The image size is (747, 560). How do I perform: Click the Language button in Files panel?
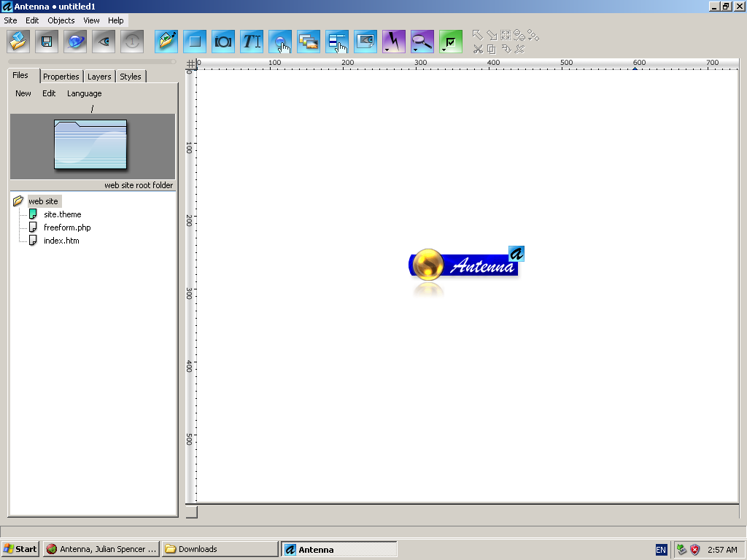pos(85,93)
